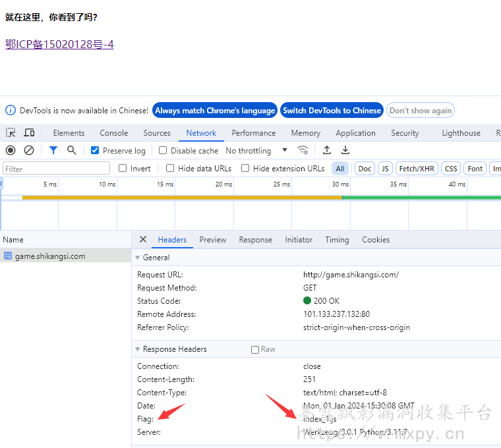Click the Request URL value http://game.shikangsi.com/
The height and width of the screenshot is (448, 501).
coord(351,274)
